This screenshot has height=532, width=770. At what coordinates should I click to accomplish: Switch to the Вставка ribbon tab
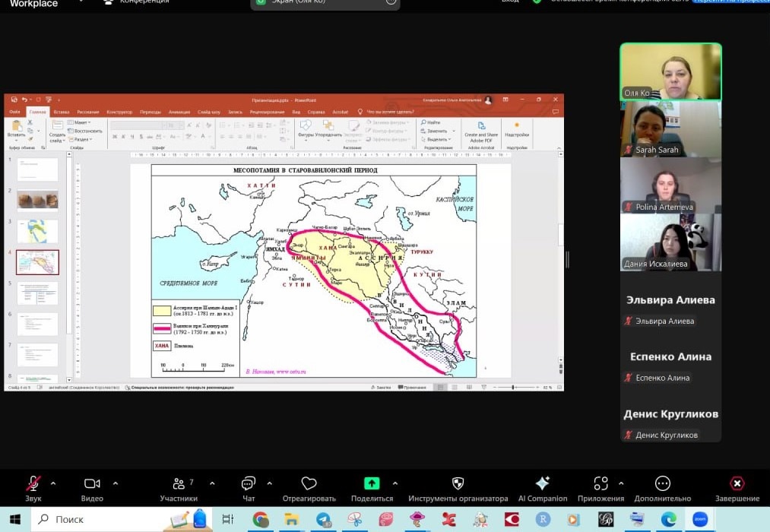click(62, 112)
